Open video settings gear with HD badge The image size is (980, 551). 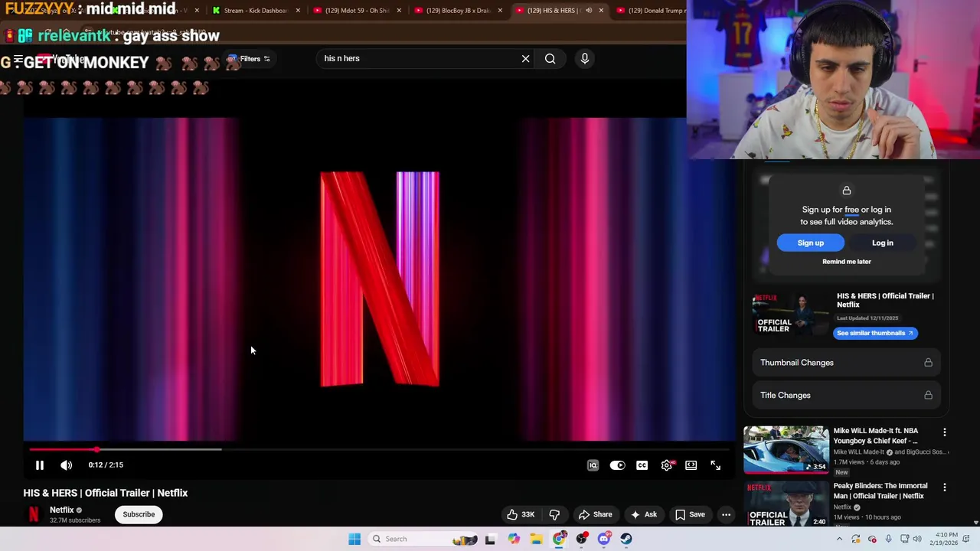pyautogui.click(x=667, y=465)
